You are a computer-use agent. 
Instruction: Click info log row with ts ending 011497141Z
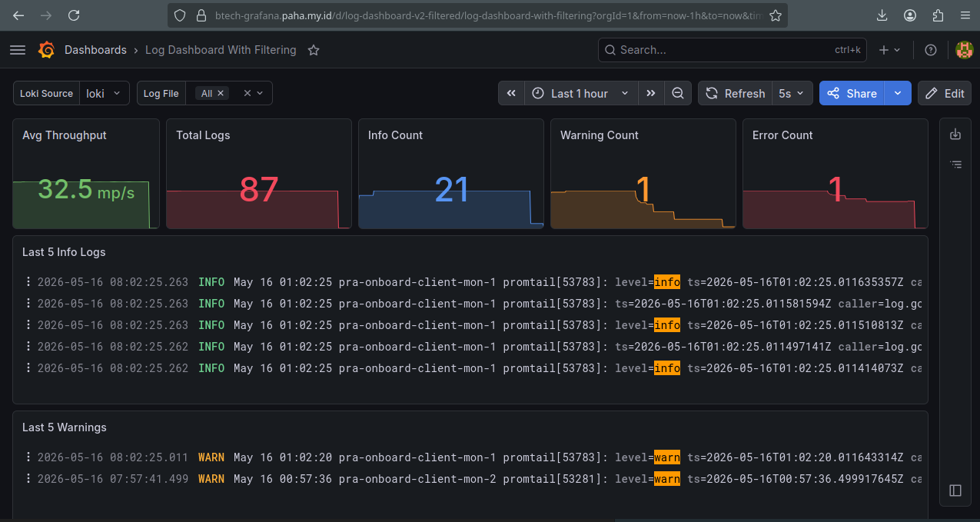tap(470, 347)
